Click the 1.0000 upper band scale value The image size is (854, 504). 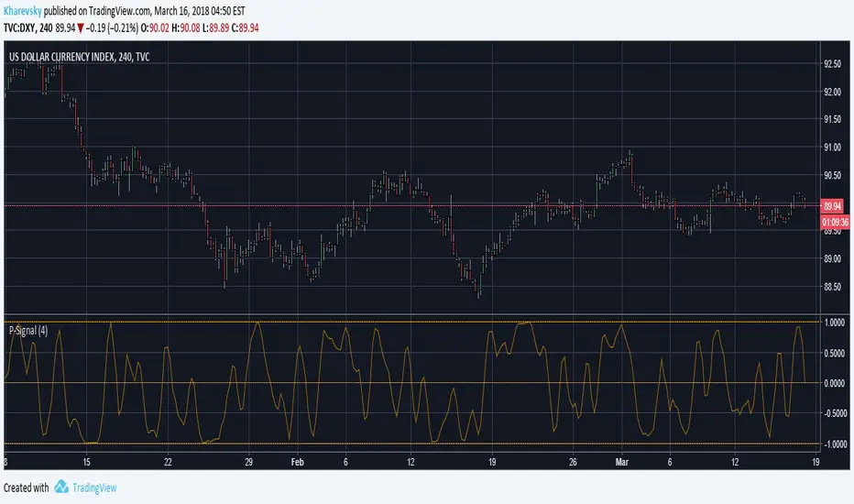[835, 323]
